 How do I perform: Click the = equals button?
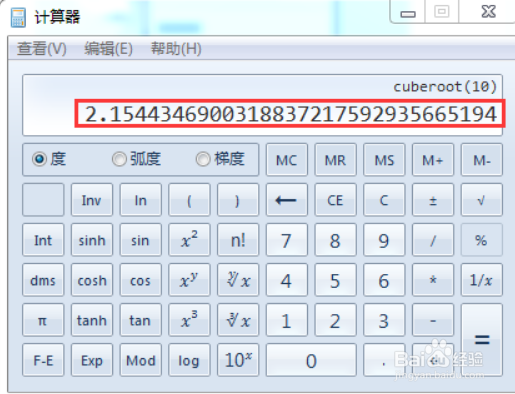click(x=482, y=340)
